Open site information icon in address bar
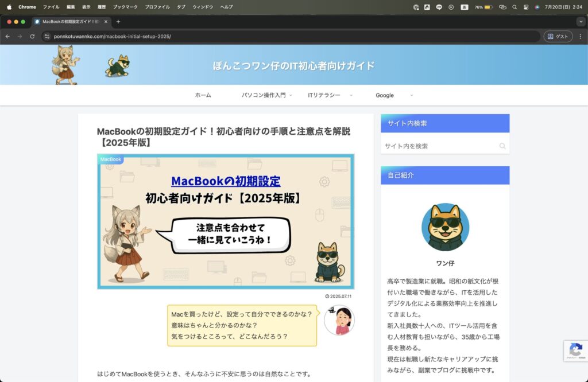This screenshot has height=382, width=588. point(47,36)
